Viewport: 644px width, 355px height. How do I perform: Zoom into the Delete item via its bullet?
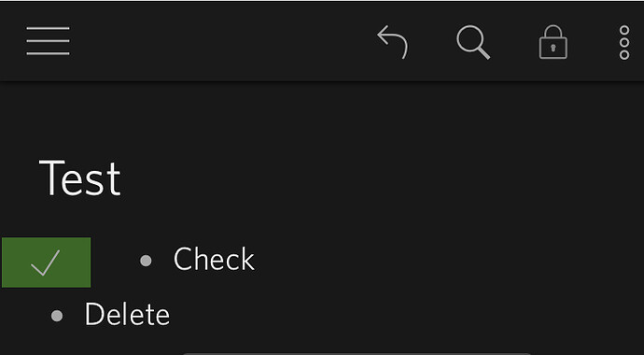(57, 316)
